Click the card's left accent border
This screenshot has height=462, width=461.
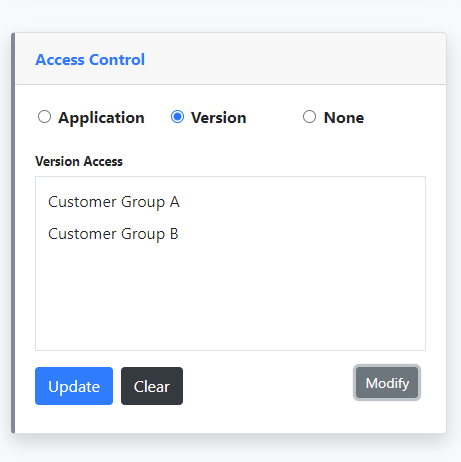click(x=13, y=233)
